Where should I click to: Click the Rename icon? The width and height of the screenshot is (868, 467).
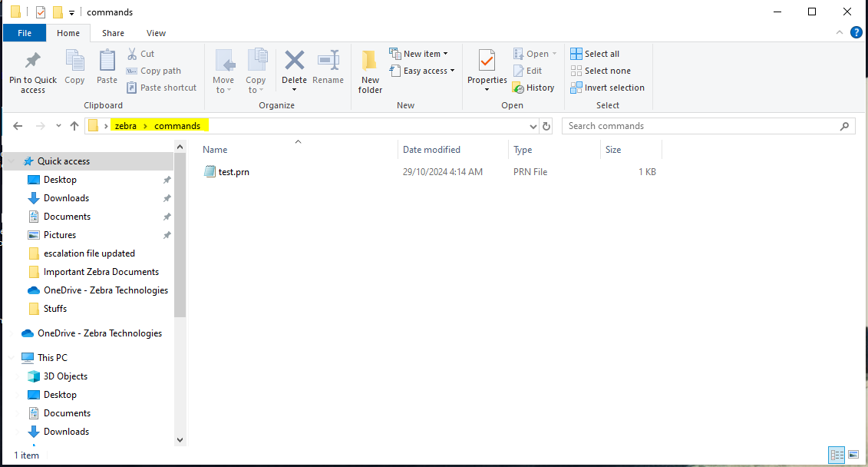click(x=328, y=61)
